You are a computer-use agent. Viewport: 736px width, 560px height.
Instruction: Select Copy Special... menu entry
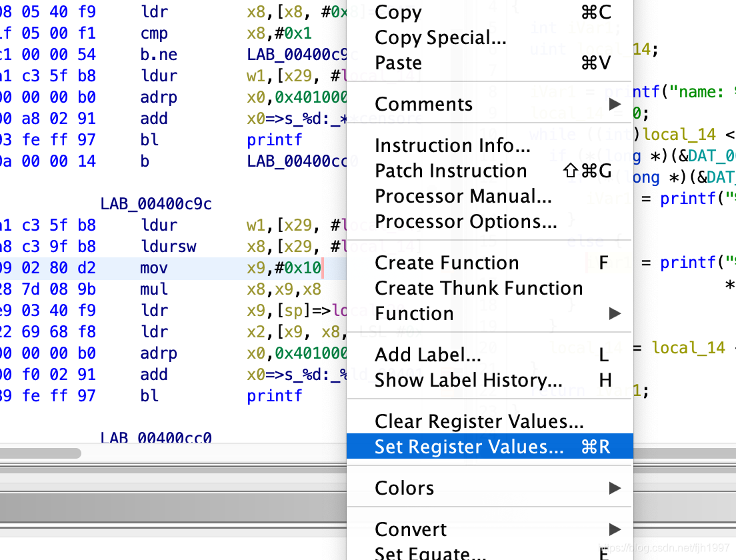click(489, 37)
